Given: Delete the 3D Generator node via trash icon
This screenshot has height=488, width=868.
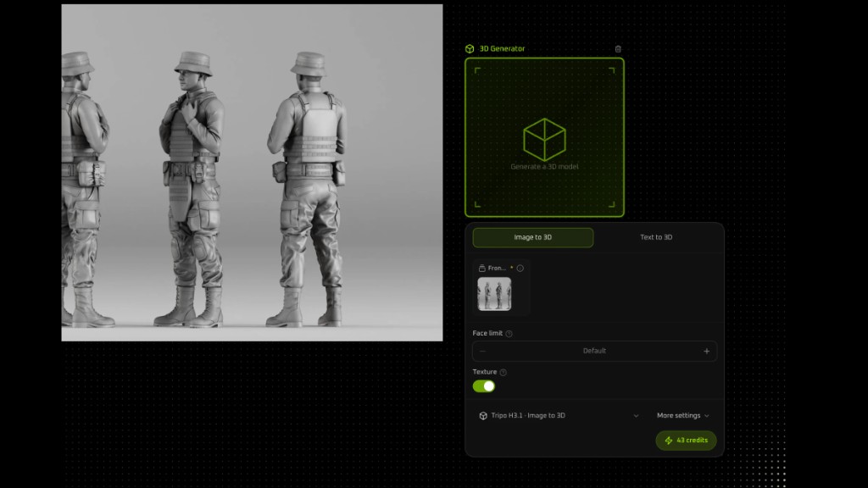Looking at the screenshot, I should (x=618, y=48).
